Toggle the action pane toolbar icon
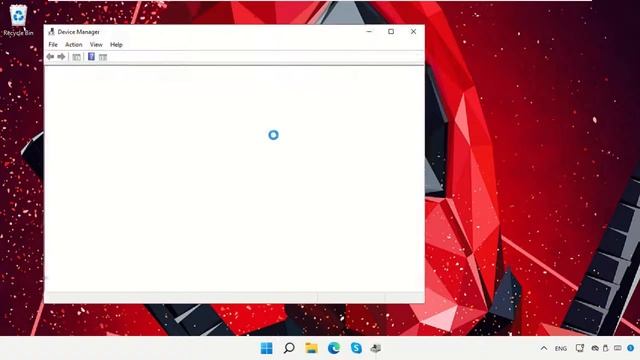The image size is (640, 360). [x=103, y=57]
